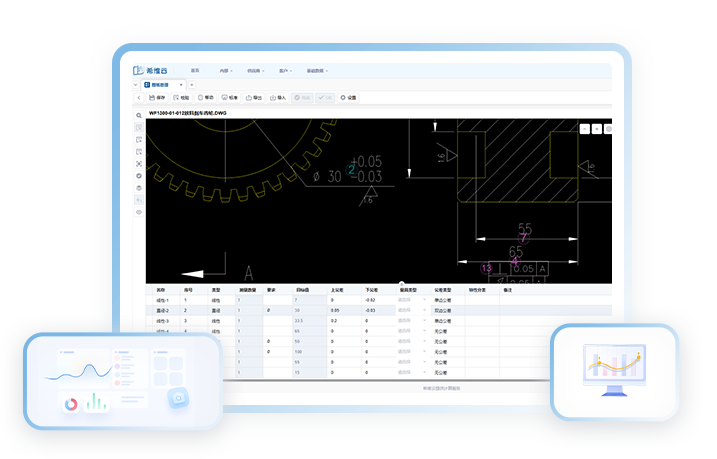The height and width of the screenshot is (459, 717).
Task: Click the 希维云 logo
Action: pyautogui.click(x=153, y=71)
